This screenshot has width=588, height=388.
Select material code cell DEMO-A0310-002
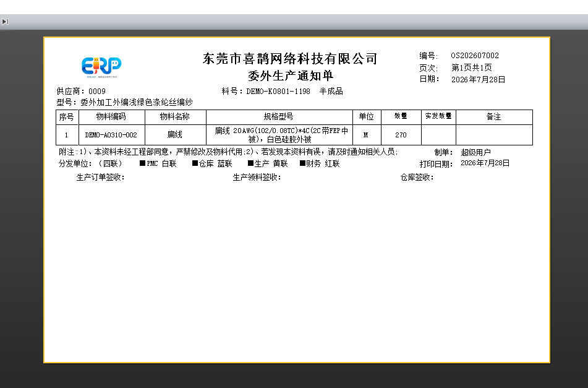tap(111, 135)
